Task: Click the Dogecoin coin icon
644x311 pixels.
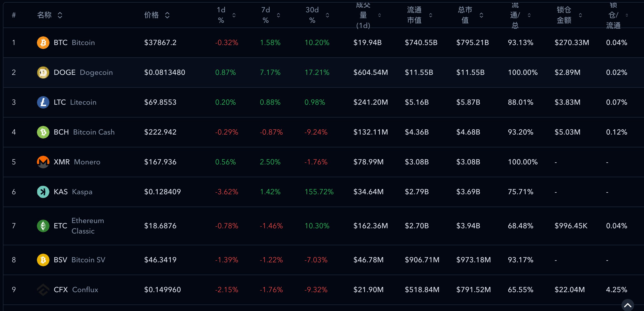Action: pos(43,72)
